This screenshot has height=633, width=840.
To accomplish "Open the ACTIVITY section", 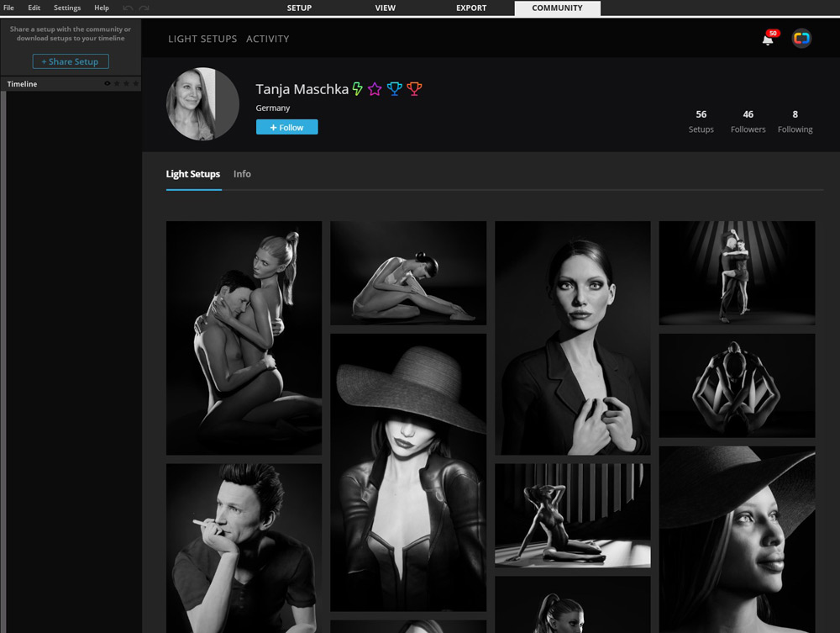I will (268, 39).
